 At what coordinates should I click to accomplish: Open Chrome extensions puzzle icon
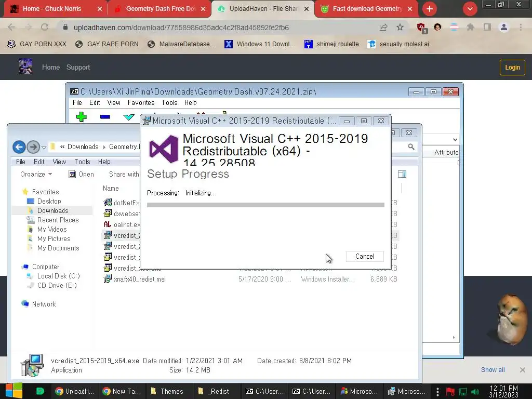470,27
